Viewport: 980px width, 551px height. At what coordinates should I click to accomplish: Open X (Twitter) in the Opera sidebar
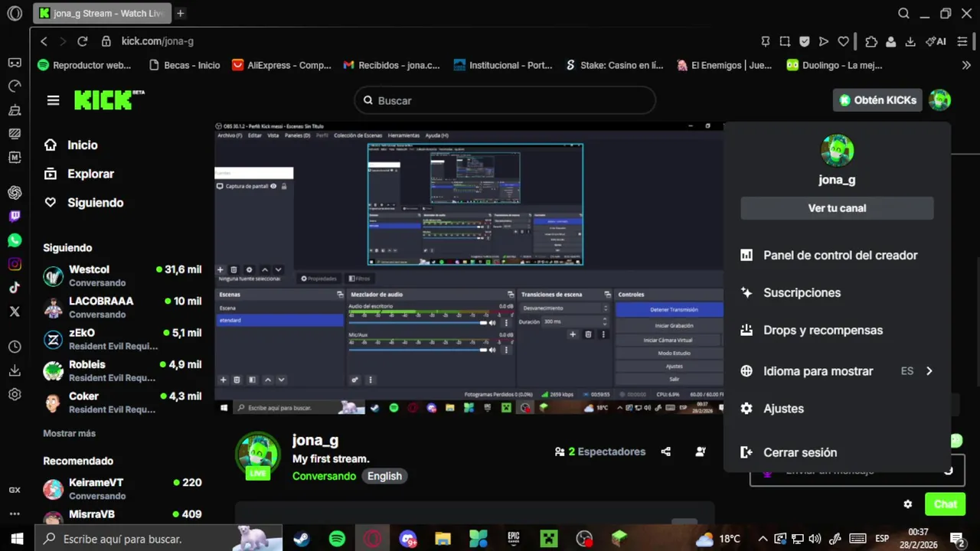(x=15, y=311)
